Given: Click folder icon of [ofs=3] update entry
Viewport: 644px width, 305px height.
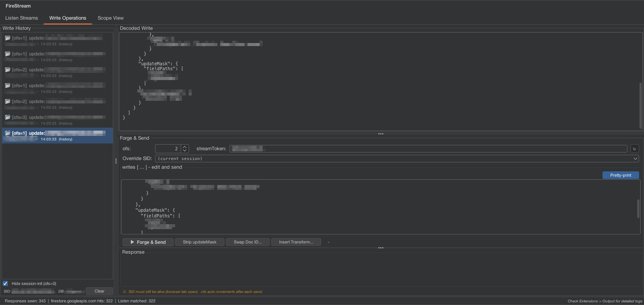Looking at the screenshot, I should pos(8,117).
